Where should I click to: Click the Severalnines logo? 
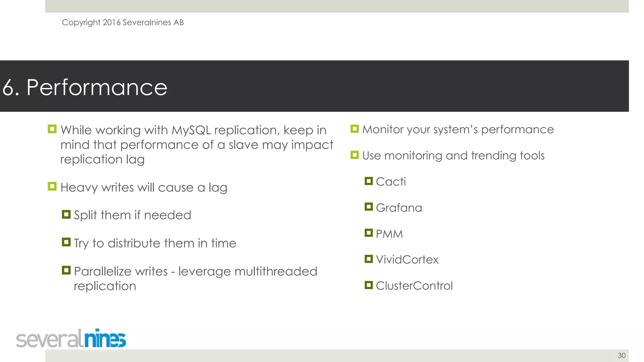click(71, 338)
